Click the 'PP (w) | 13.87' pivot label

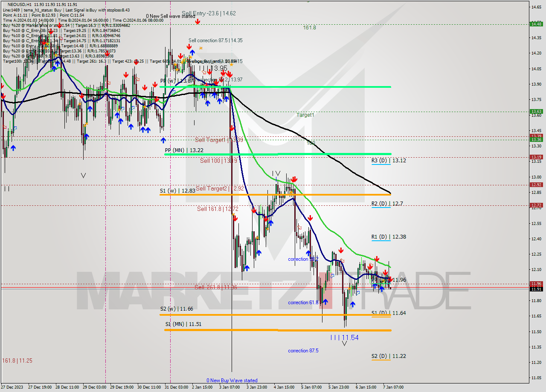click(176, 81)
